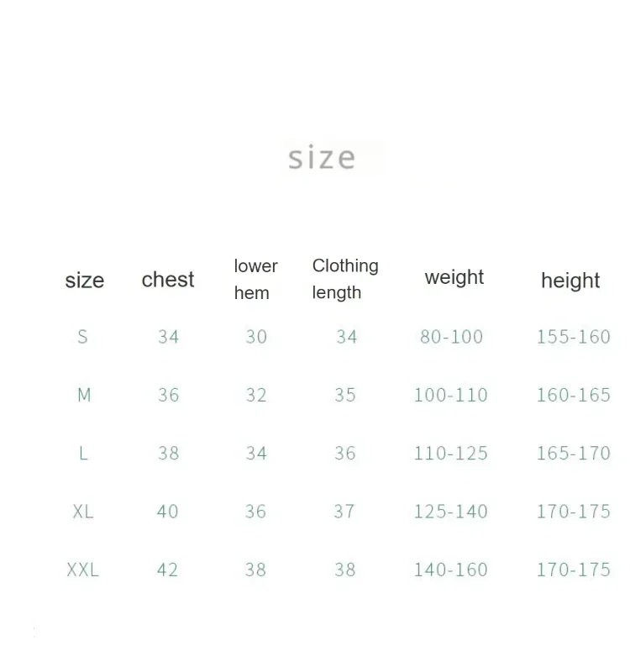The height and width of the screenshot is (672, 630).
Task: Select the M size row label
Action: pyautogui.click(x=84, y=395)
